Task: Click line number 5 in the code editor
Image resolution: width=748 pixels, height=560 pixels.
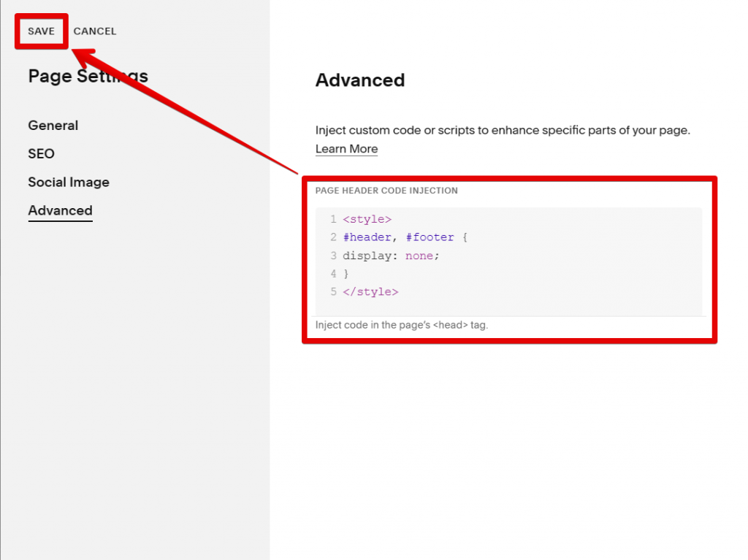Action: click(333, 291)
